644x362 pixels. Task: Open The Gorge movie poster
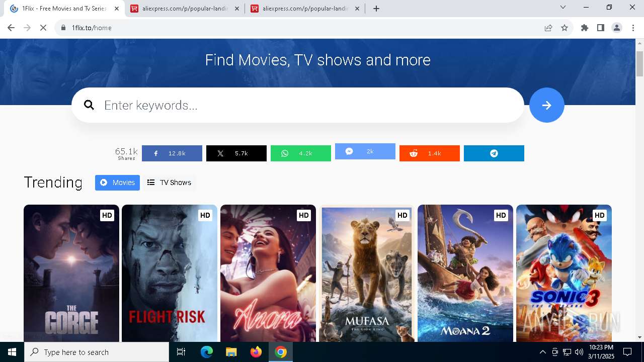coord(71,273)
